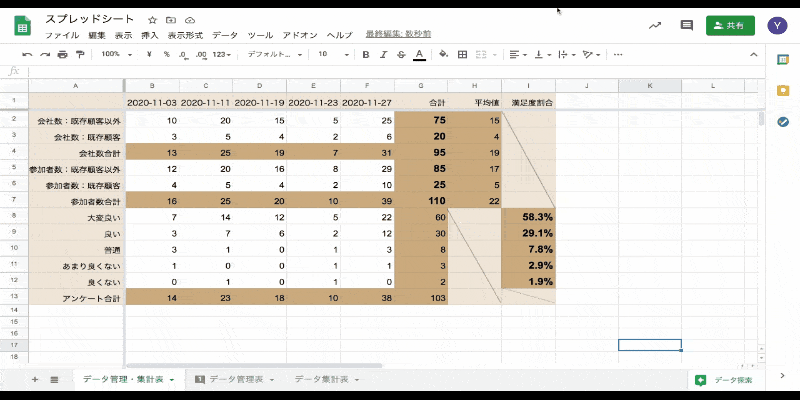The height and width of the screenshot is (400, 800).
Task: Open the 表示 menu
Action: click(x=123, y=35)
